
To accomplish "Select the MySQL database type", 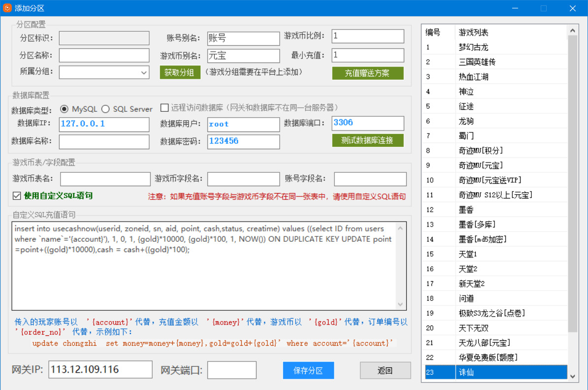I will [x=65, y=109].
